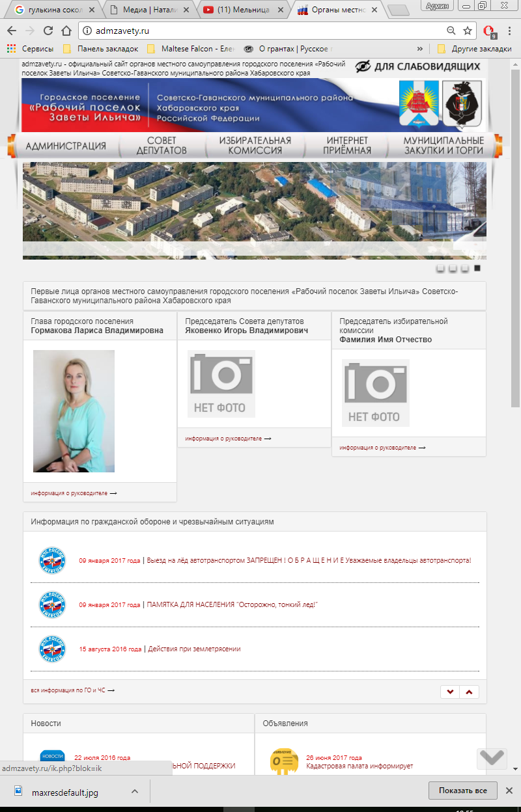Show hidden bookmarks chevron

point(420,49)
